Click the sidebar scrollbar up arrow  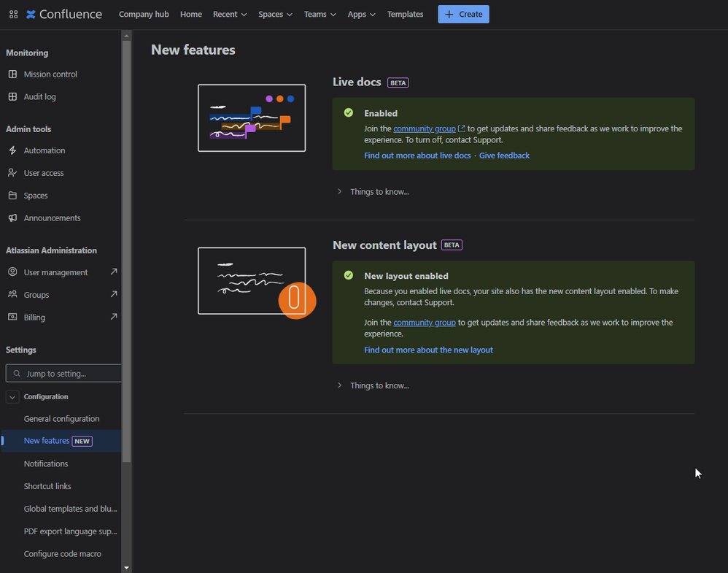pyautogui.click(x=126, y=36)
